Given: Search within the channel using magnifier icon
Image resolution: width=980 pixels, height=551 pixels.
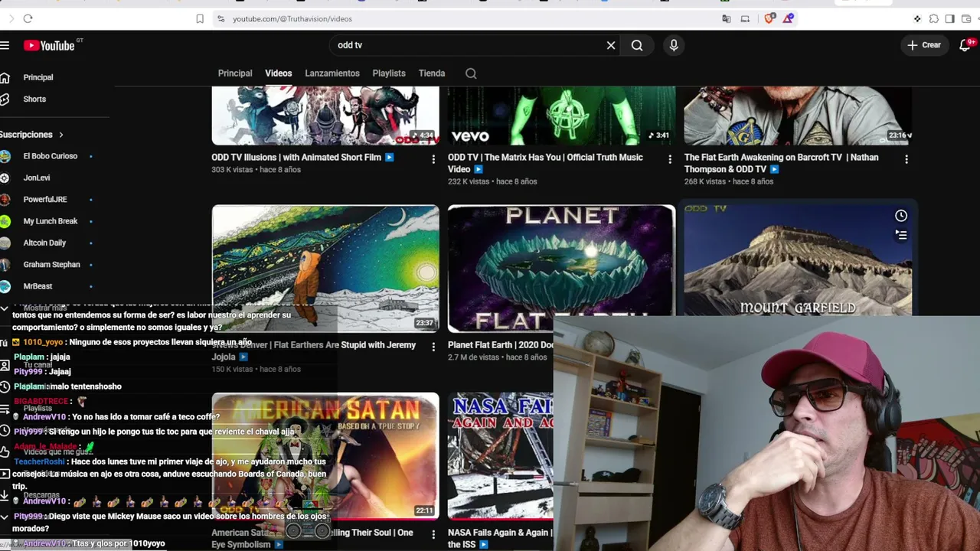Looking at the screenshot, I should click(x=471, y=73).
